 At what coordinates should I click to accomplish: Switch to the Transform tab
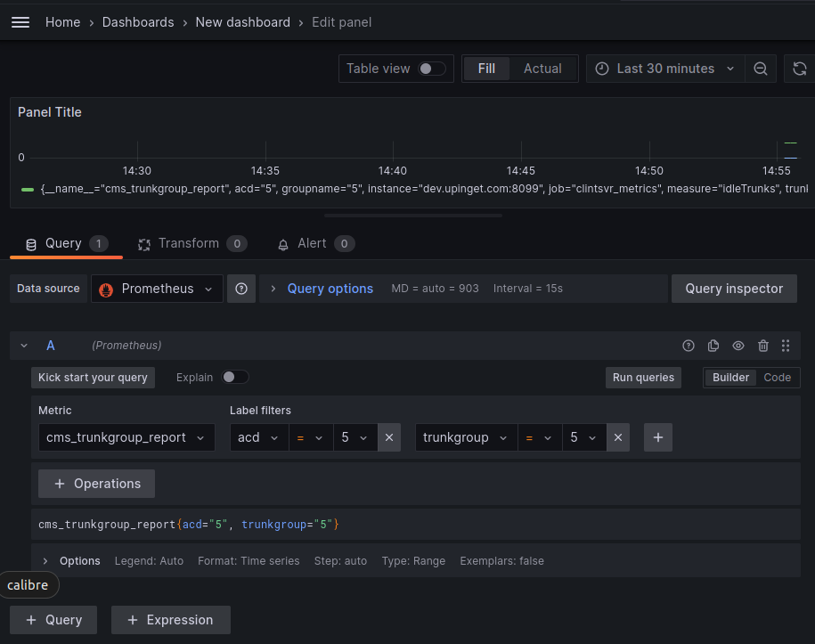(x=188, y=243)
